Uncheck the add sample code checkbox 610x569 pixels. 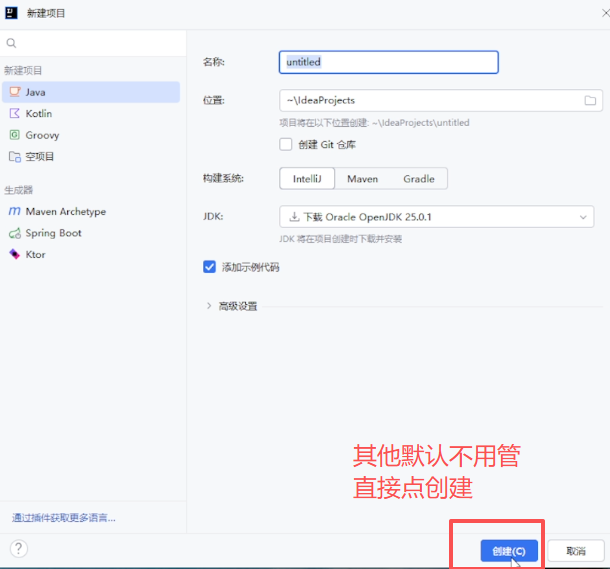210,267
